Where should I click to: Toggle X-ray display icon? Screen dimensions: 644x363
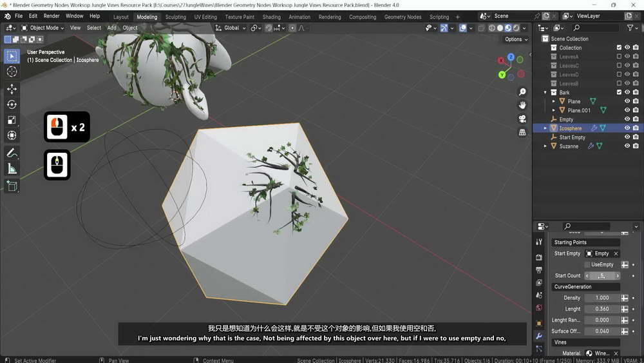(481, 28)
